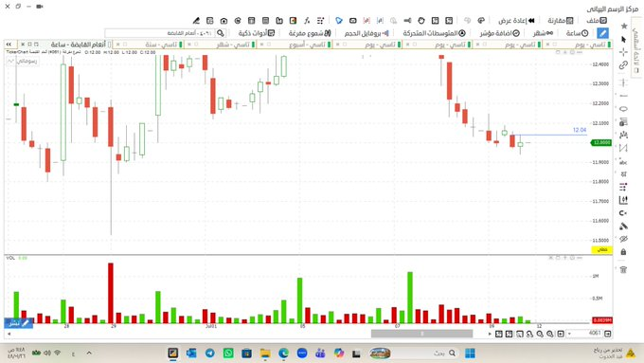This screenshot has height=363, width=644.
Task: Open the ساعة (Hour) interval dropdown
Action: coord(577,33)
